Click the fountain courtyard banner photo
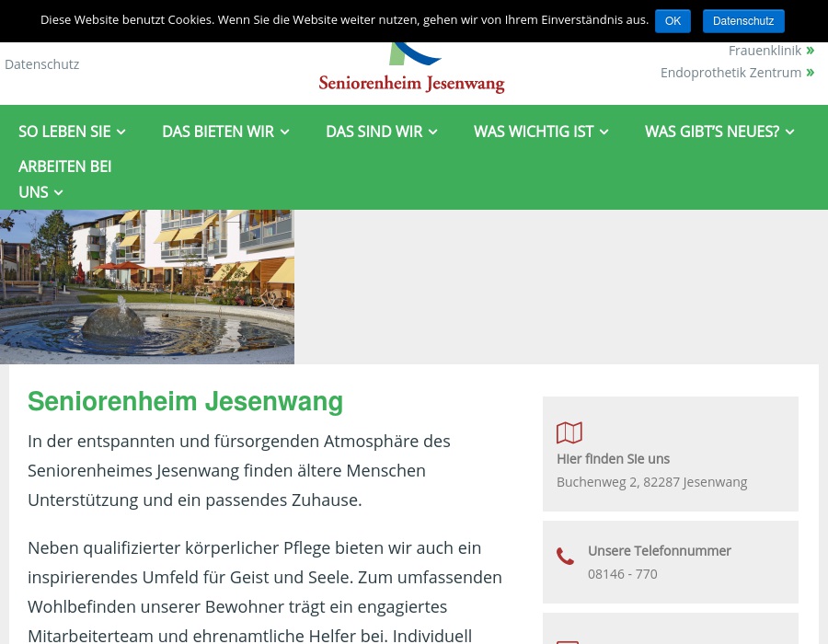The image size is (828, 644). [x=147, y=286]
